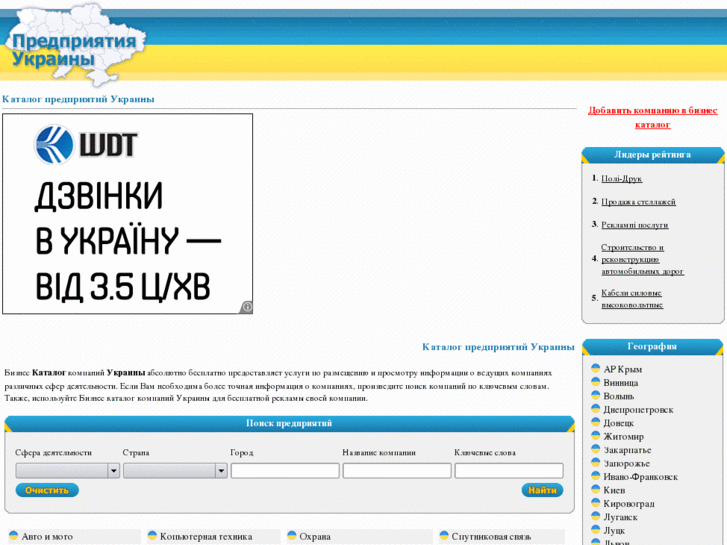The image size is (727, 545).
Task: Select Запорожье region
Action: 626,463
